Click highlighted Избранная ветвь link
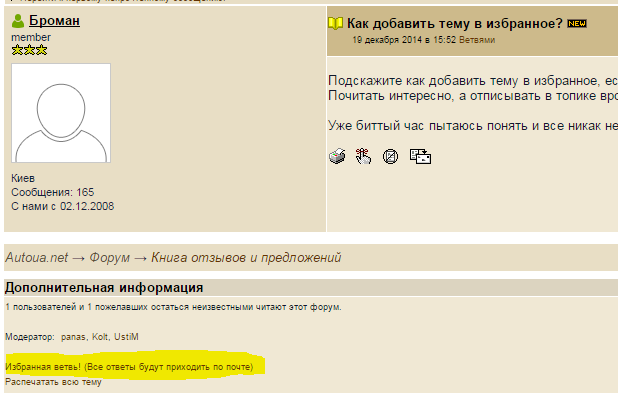The image size is (618, 393). click(129, 367)
